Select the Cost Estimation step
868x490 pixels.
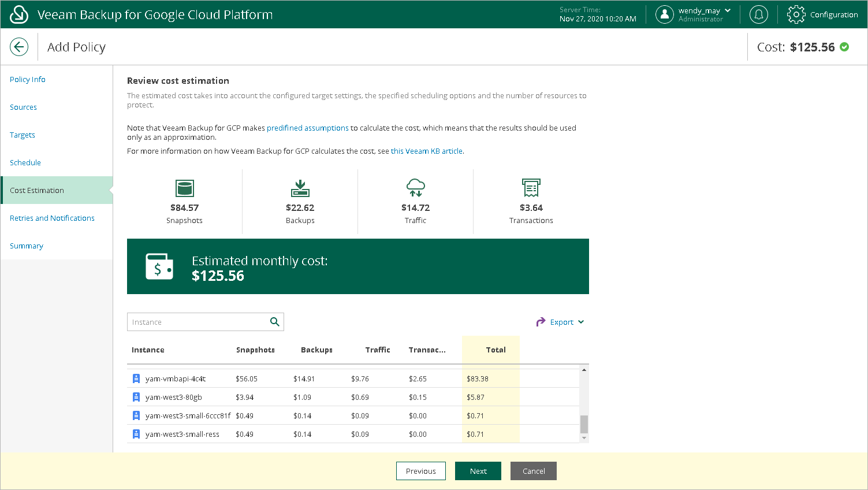(x=57, y=190)
